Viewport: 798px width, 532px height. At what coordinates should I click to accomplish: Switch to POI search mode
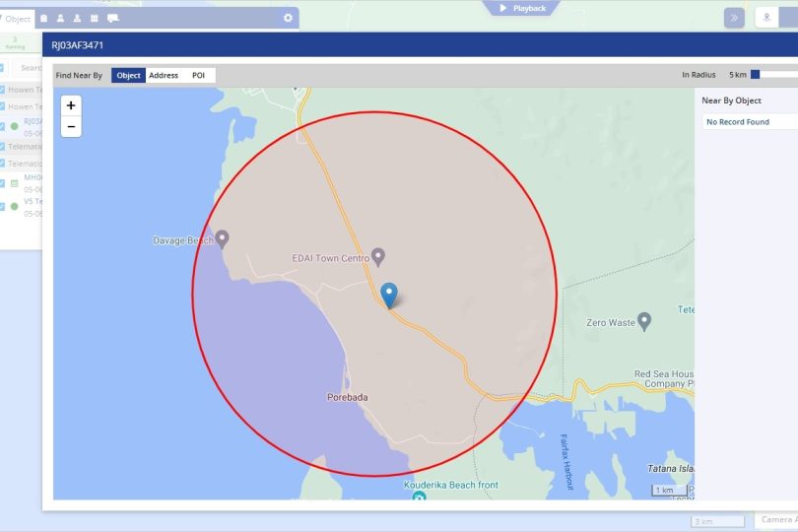[x=198, y=75]
